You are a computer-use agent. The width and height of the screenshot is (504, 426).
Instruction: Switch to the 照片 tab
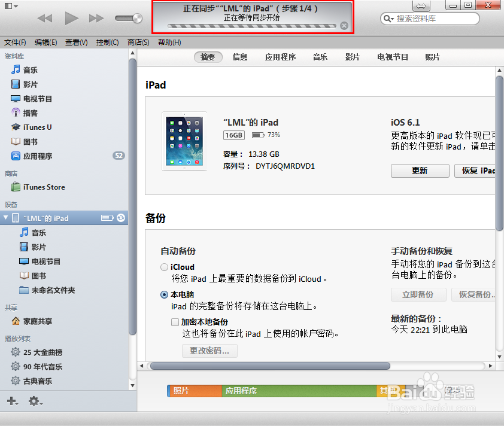point(432,57)
